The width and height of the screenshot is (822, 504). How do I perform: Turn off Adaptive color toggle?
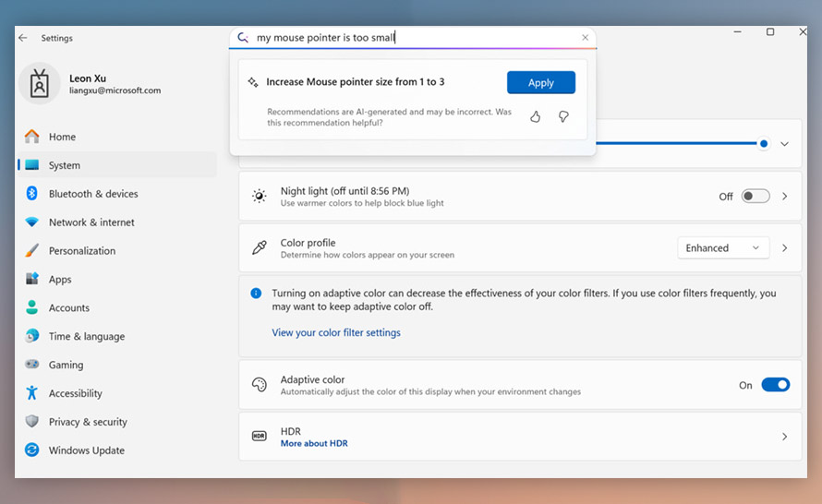(775, 385)
